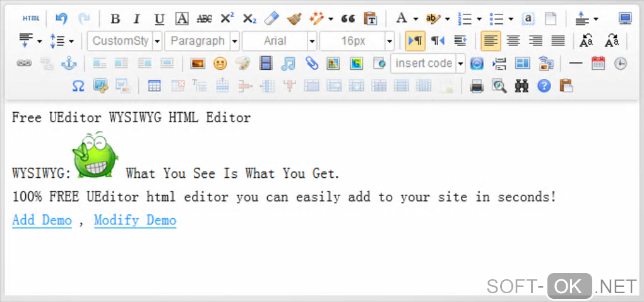Insert an image with the picture icon

[198, 63]
